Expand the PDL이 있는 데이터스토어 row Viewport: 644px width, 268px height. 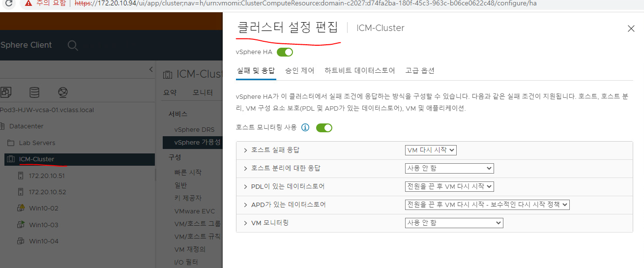[x=245, y=186]
